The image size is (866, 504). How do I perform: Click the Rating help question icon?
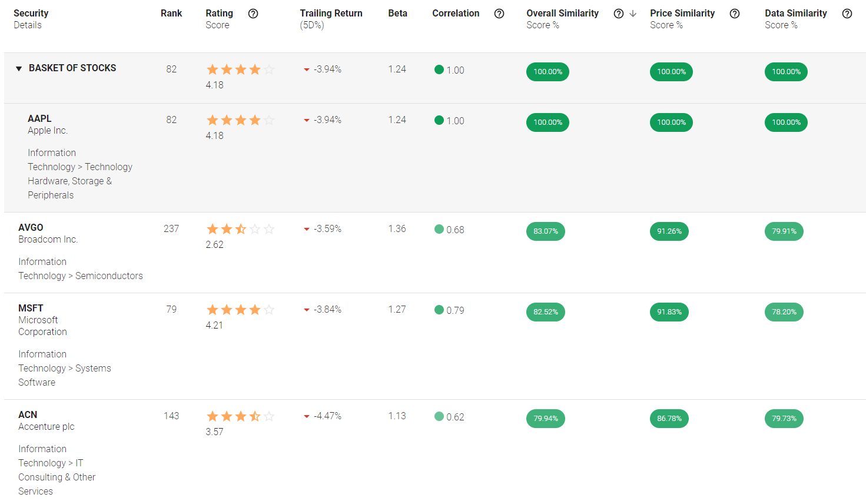tap(253, 14)
